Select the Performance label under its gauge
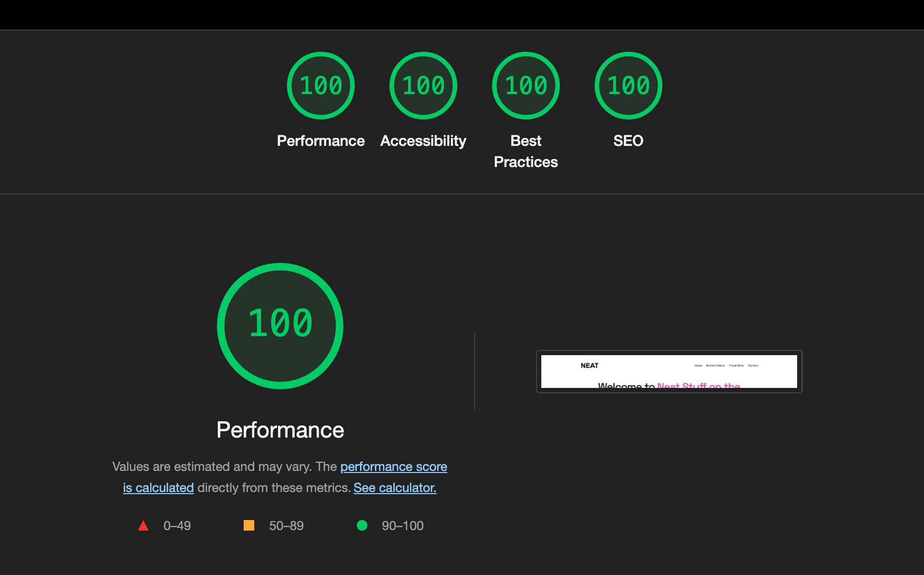 coord(320,141)
